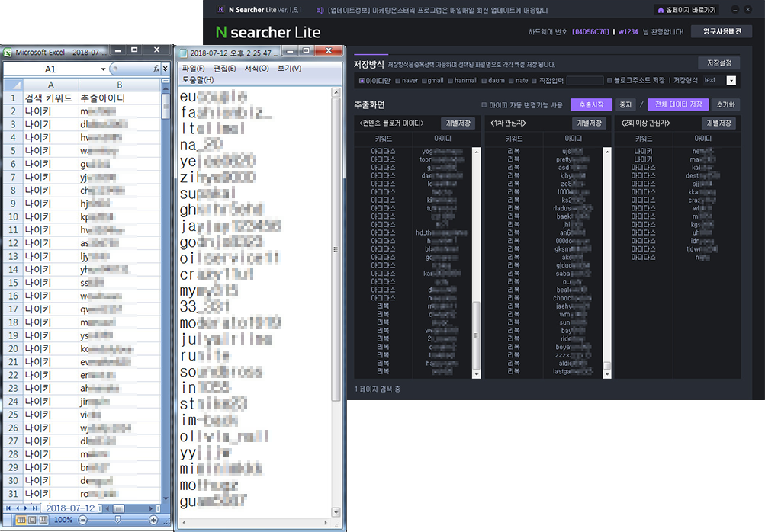Image resolution: width=765 pixels, height=532 pixels.
Task: Click the 중지 stop button
Action: [x=625, y=104]
